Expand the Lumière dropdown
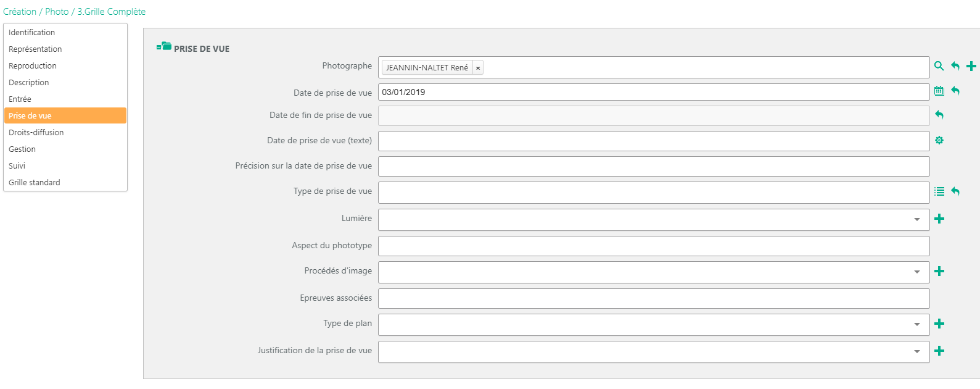Screen dimensions: 980x389 click(916, 220)
